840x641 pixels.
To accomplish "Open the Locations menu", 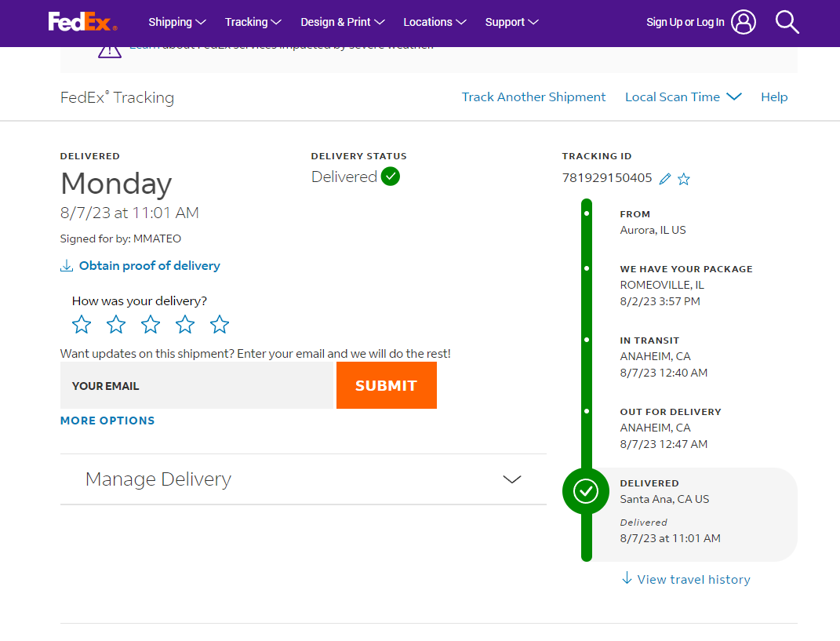I will 435,22.
